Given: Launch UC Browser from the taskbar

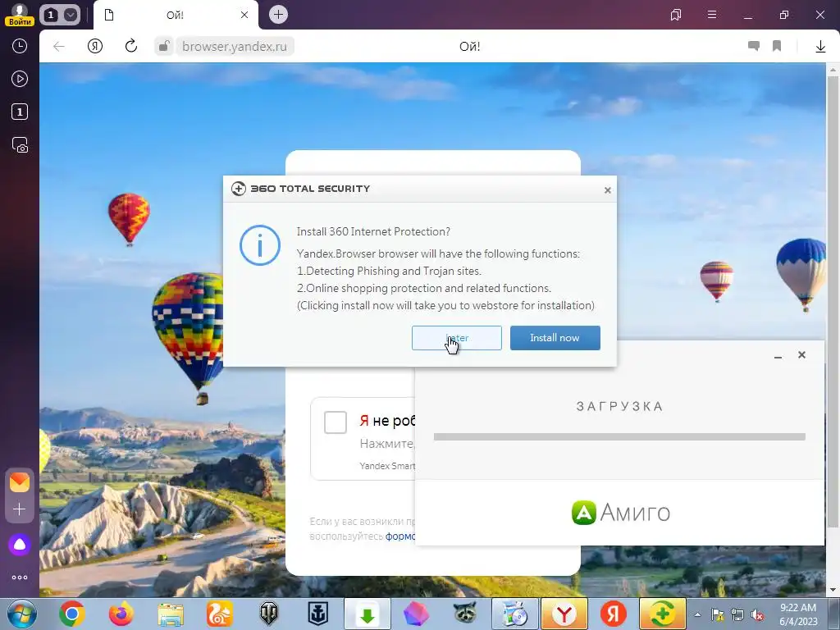Looking at the screenshot, I should click(x=220, y=614).
